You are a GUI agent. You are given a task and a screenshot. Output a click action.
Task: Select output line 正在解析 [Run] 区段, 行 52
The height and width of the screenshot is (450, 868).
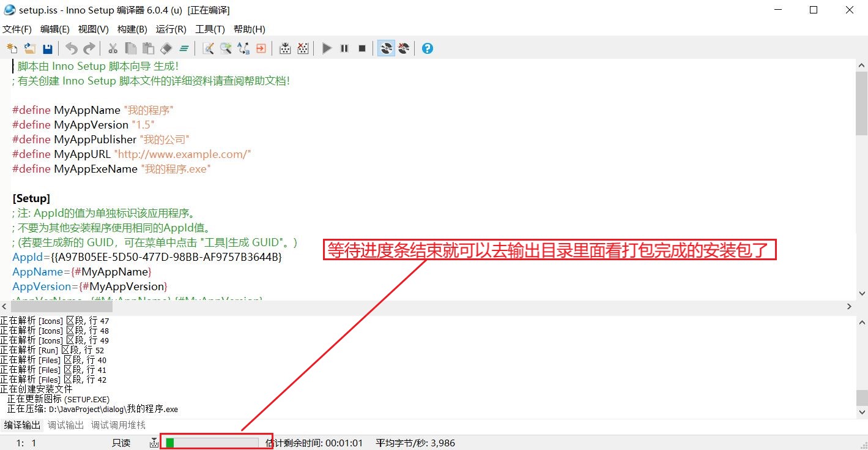(52, 350)
